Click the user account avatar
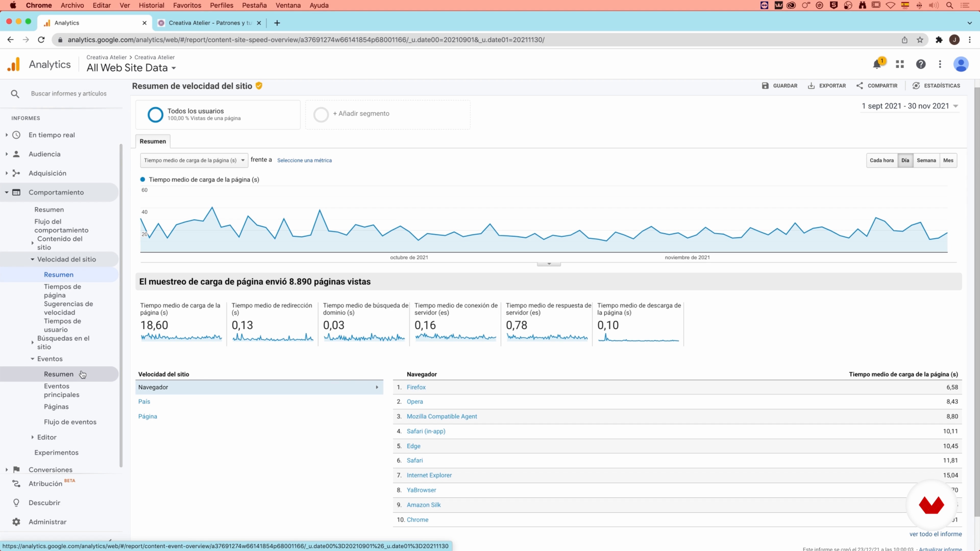Viewport: 980px width, 551px height. point(961,64)
